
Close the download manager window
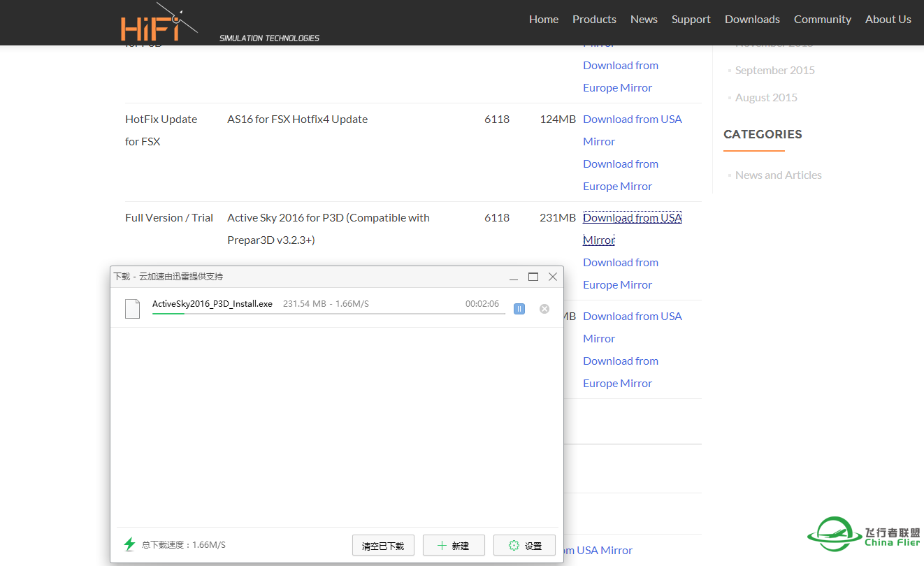pyautogui.click(x=553, y=277)
